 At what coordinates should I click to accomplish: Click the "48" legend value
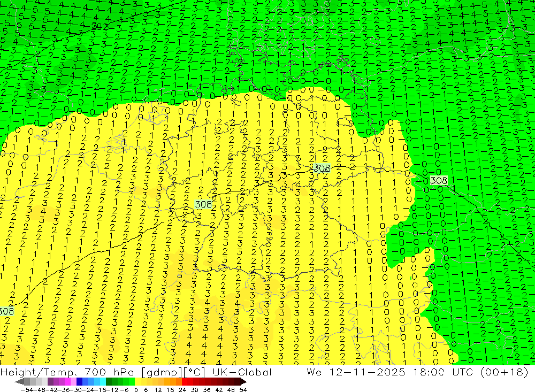coord(231,390)
